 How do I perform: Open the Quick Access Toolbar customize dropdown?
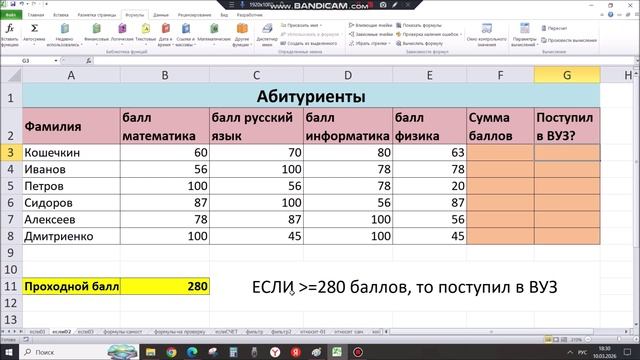[46, 4]
